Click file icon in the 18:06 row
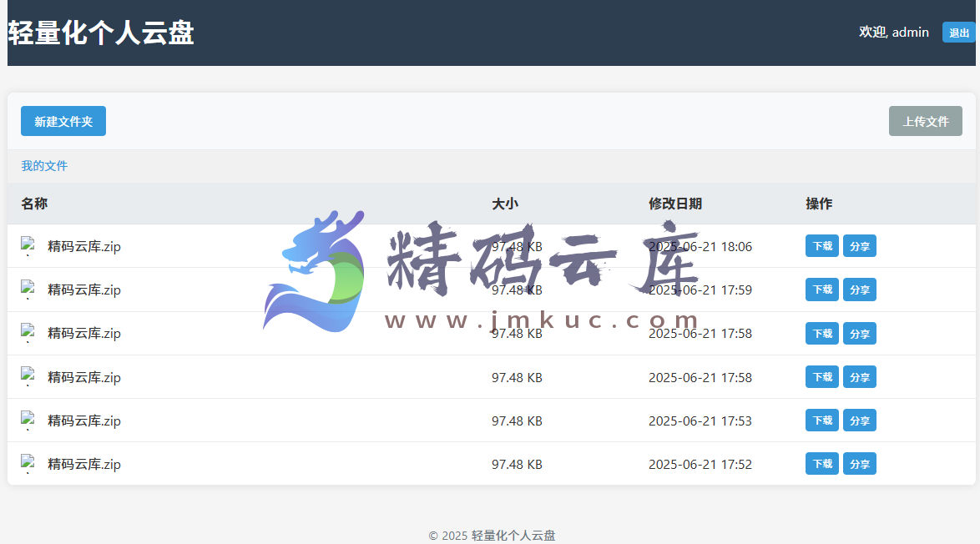980x544 pixels. point(28,246)
